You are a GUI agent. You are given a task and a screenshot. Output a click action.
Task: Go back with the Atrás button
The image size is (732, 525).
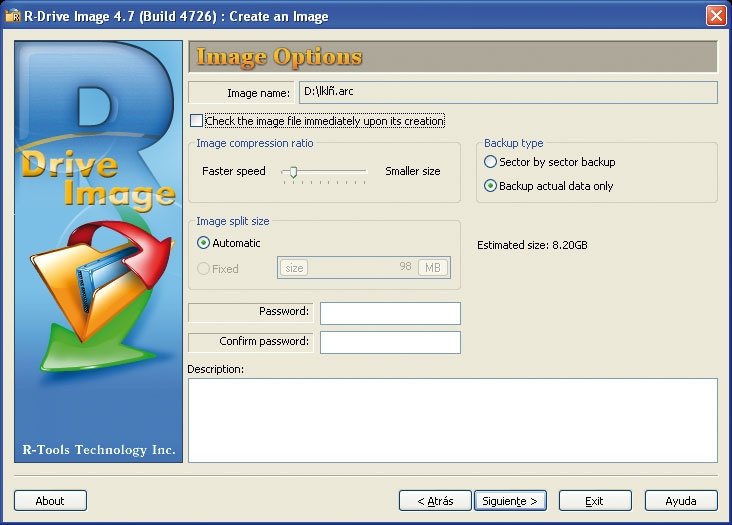435,501
